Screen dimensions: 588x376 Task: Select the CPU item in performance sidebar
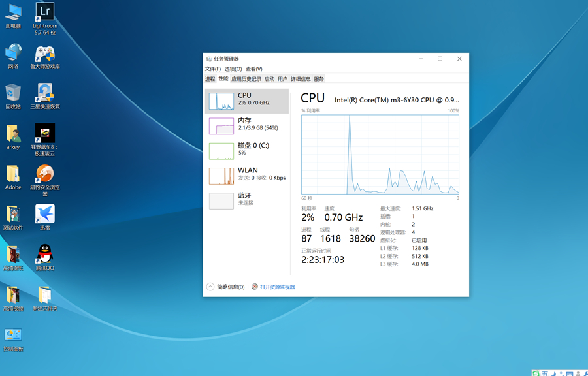pyautogui.click(x=247, y=101)
